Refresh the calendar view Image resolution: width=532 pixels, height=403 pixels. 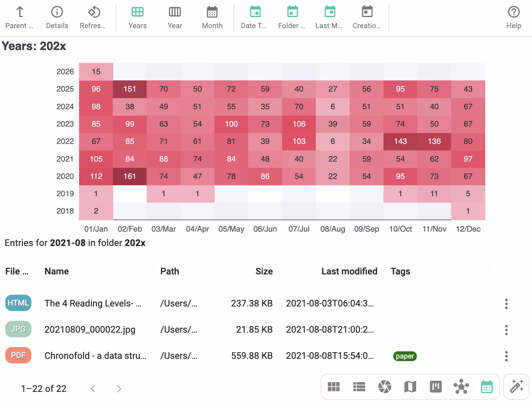click(93, 17)
